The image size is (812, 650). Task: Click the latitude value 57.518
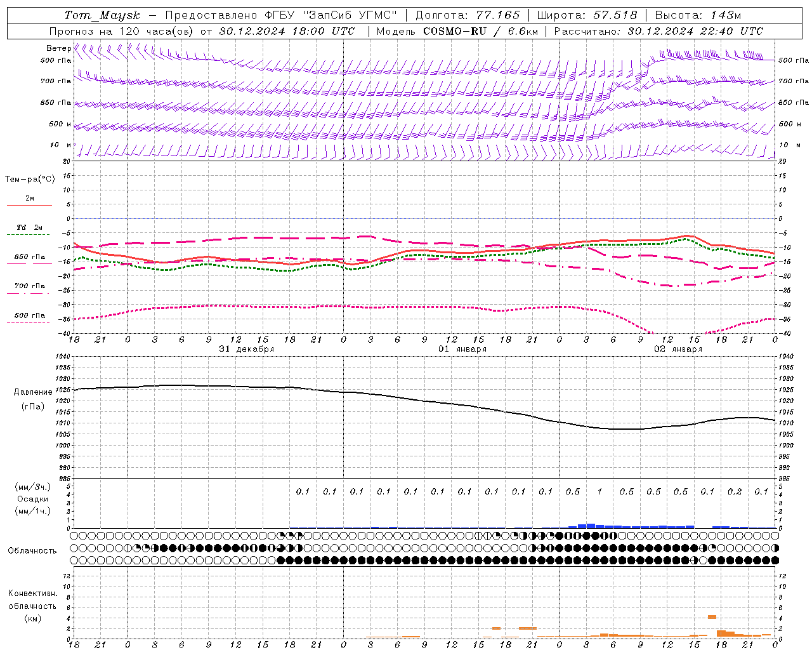point(615,15)
